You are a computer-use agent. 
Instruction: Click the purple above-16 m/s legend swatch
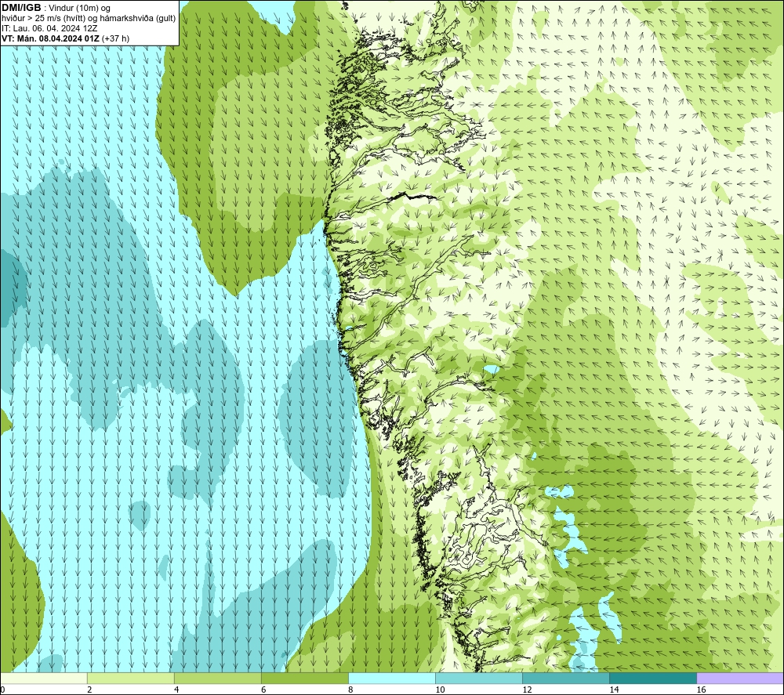(740, 678)
